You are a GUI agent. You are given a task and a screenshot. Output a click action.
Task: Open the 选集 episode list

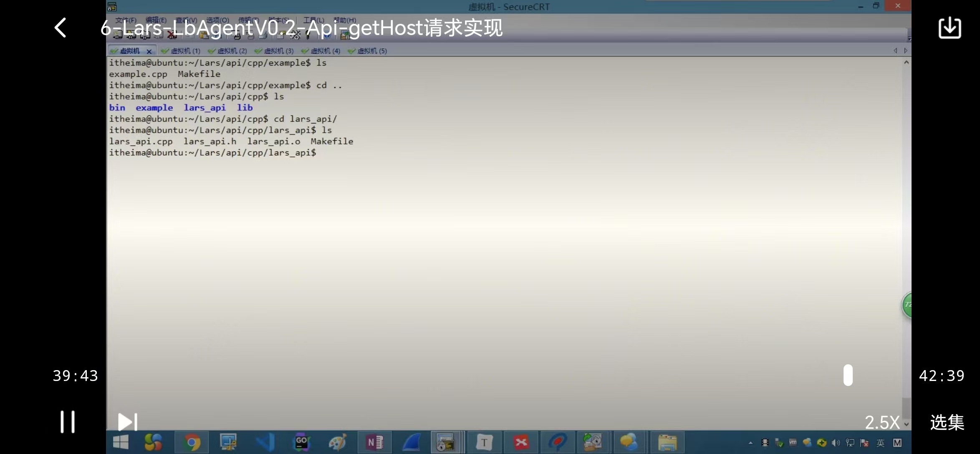(947, 423)
